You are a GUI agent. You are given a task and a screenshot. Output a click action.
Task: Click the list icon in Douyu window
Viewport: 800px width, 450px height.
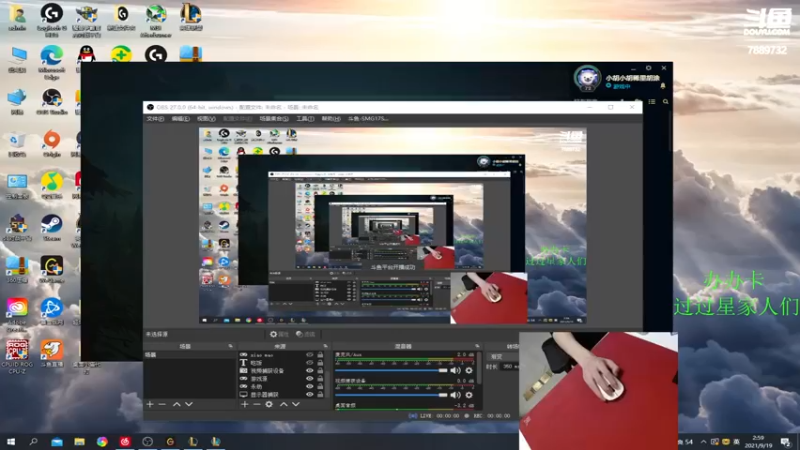point(652,102)
